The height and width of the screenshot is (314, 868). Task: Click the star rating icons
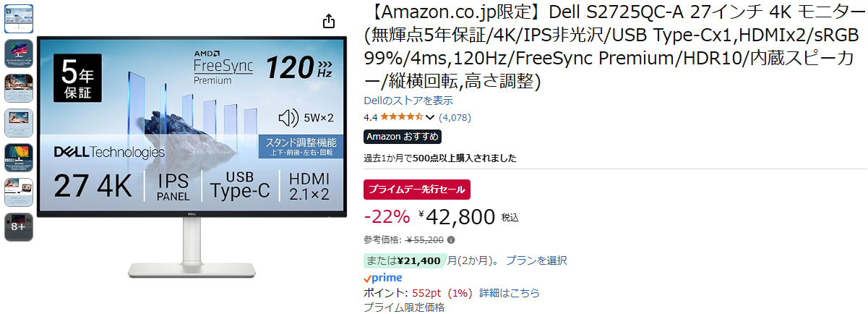[x=402, y=117]
